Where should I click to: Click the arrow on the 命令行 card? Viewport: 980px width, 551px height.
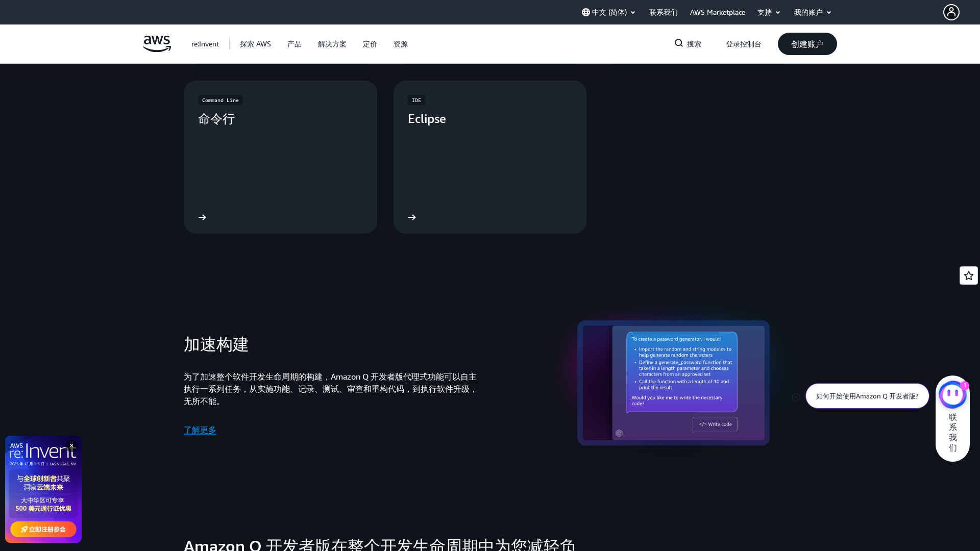coord(202,217)
